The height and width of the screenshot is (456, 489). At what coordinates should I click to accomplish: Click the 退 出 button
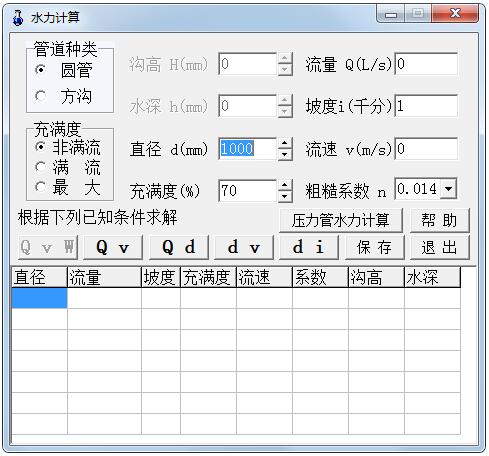[x=440, y=247]
